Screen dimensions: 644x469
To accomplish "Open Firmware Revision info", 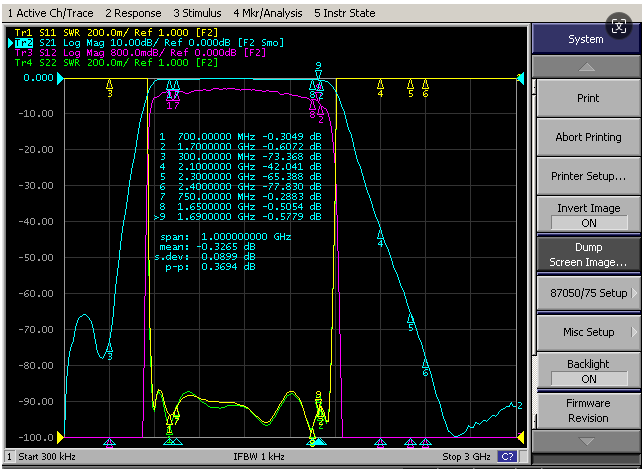I will [588, 410].
